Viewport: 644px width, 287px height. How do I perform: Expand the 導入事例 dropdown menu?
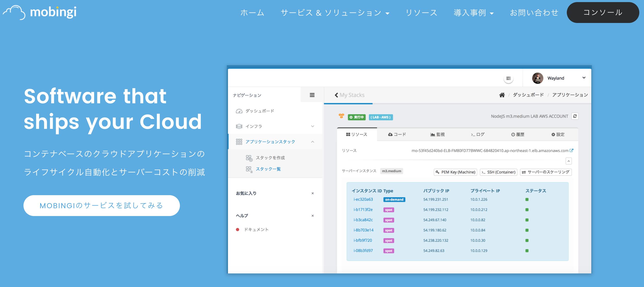point(474,13)
